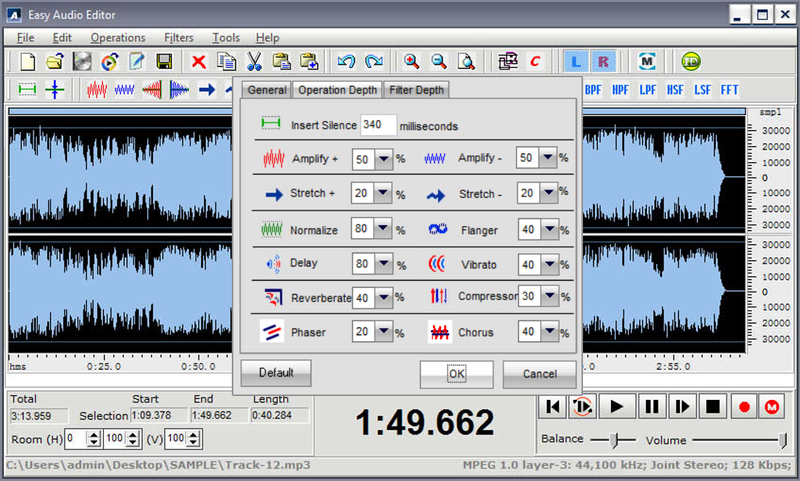The width and height of the screenshot is (800, 481).
Task: Open the File menu
Action: 26,38
